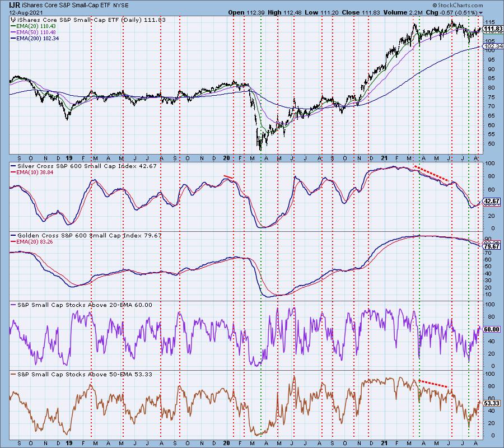Click the EMA(20) 83.26 legend entry
504x448 pixels.
(x=32, y=242)
